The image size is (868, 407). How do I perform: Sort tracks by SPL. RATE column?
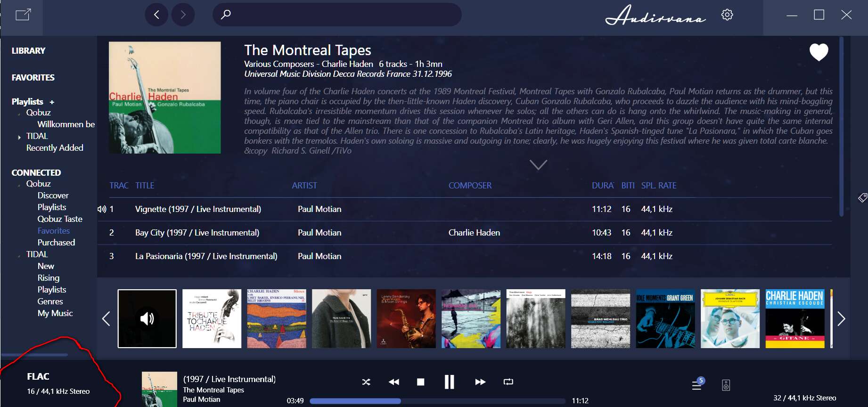659,186
